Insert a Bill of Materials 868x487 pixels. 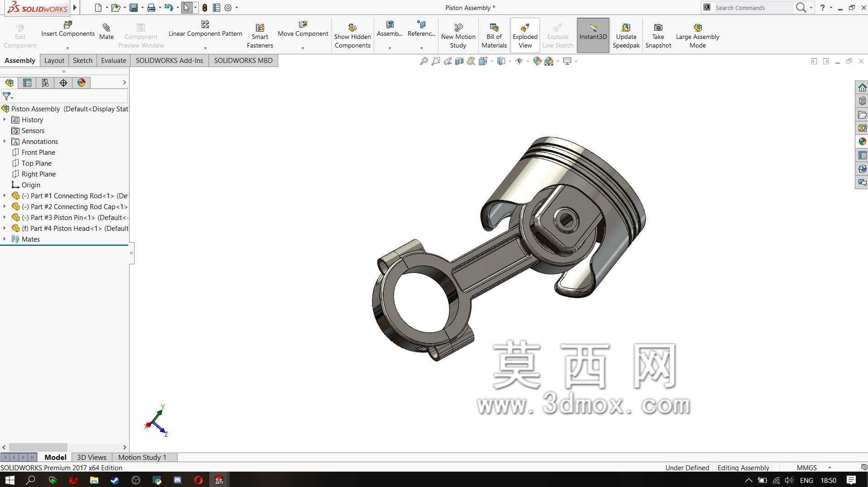pos(494,36)
